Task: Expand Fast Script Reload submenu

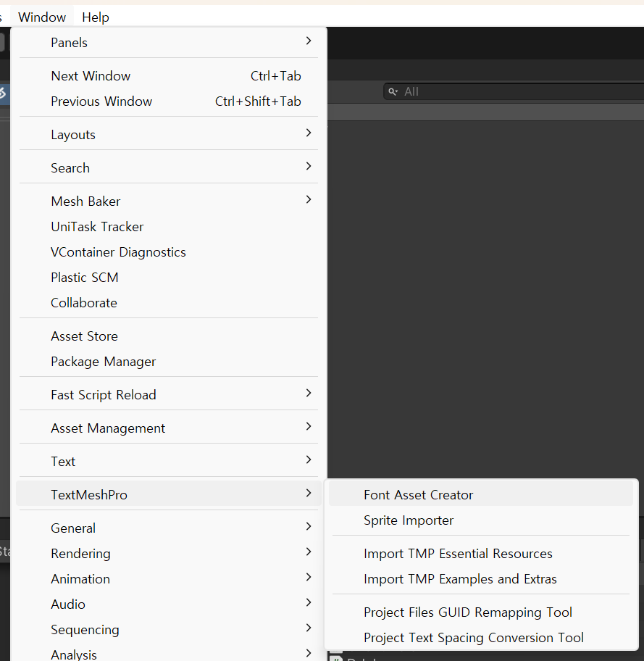Action: (169, 394)
